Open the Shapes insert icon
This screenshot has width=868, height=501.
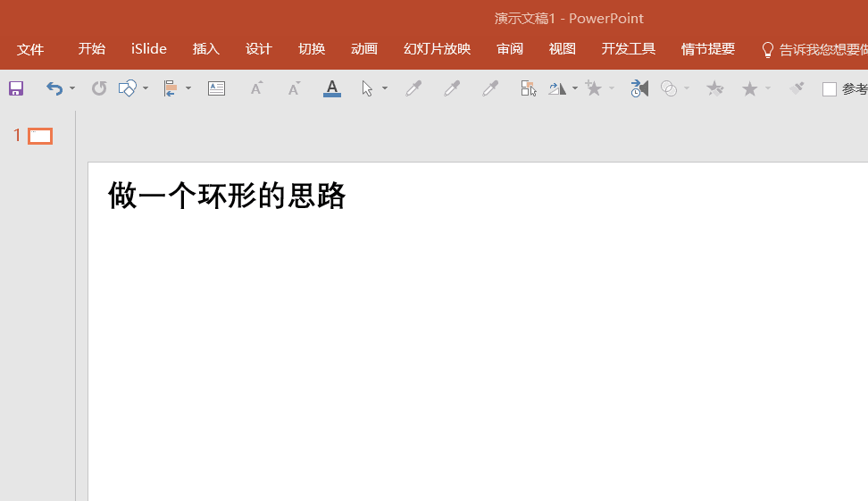pyautogui.click(x=128, y=88)
